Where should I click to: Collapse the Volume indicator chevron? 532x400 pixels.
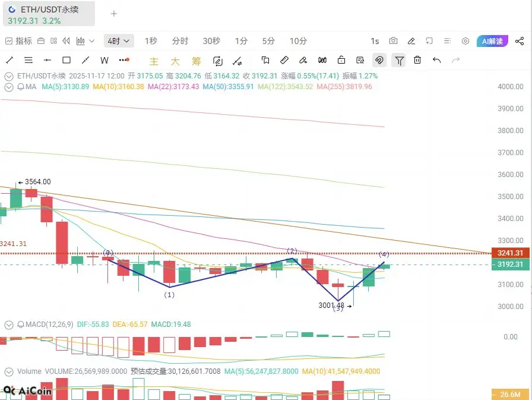(9, 372)
